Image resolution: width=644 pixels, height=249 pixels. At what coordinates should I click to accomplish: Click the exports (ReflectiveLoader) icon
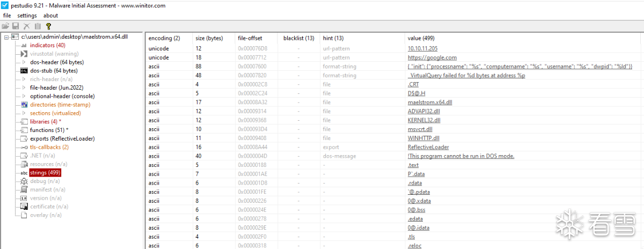[x=24, y=138]
